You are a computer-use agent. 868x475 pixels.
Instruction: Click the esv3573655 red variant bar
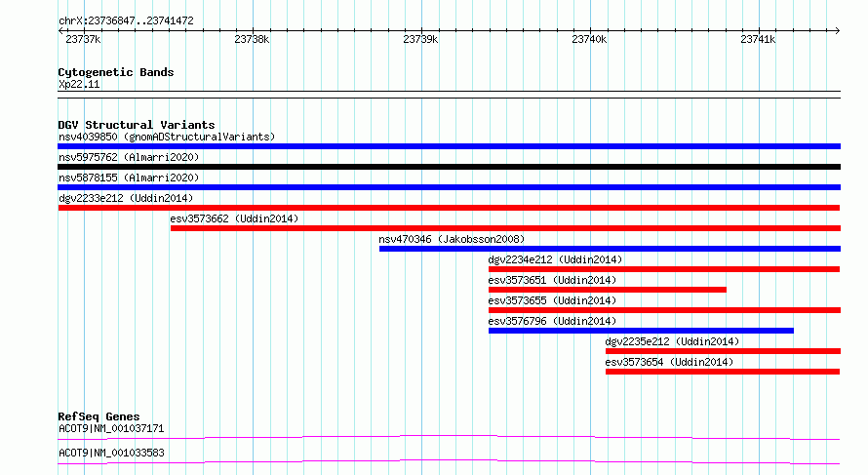pyautogui.click(x=664, y=310)
